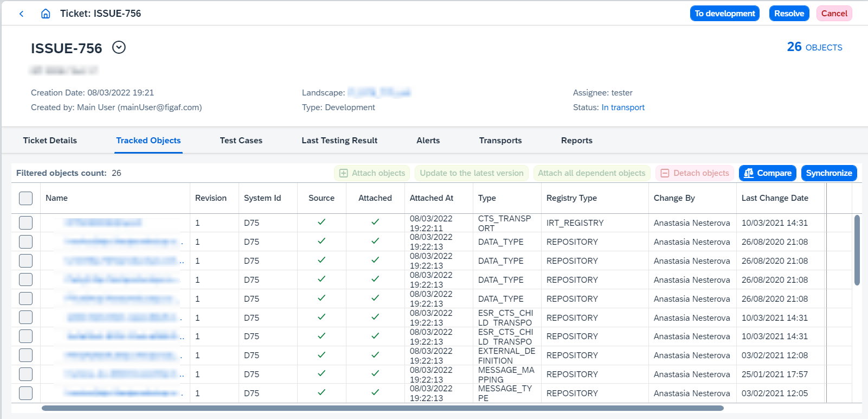Click the vertical table scrollbar

point(857,250)
